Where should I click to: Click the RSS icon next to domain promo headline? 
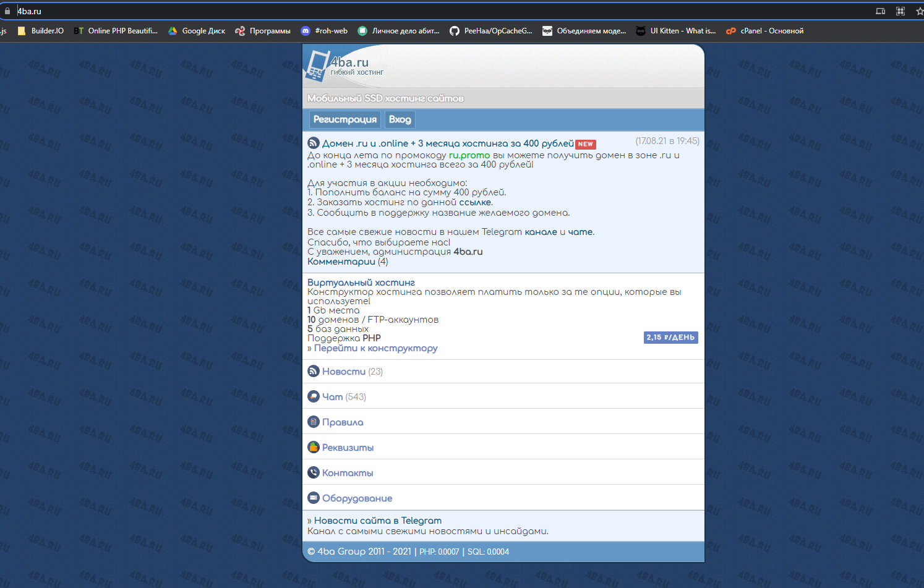314,143
